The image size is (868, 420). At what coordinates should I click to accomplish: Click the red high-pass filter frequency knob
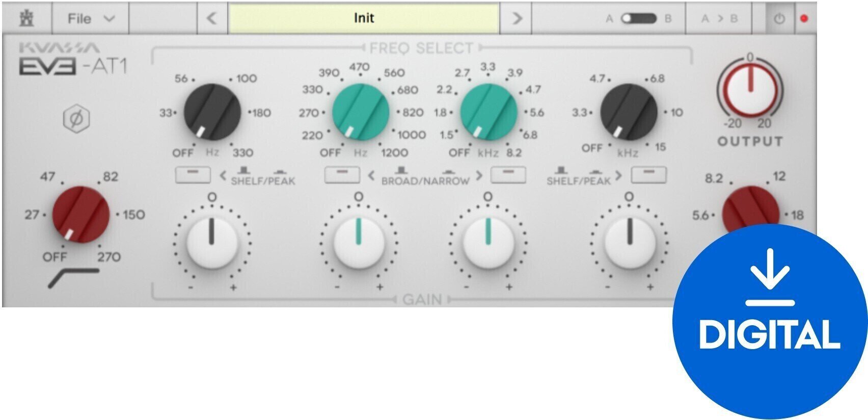pos(82,215)
